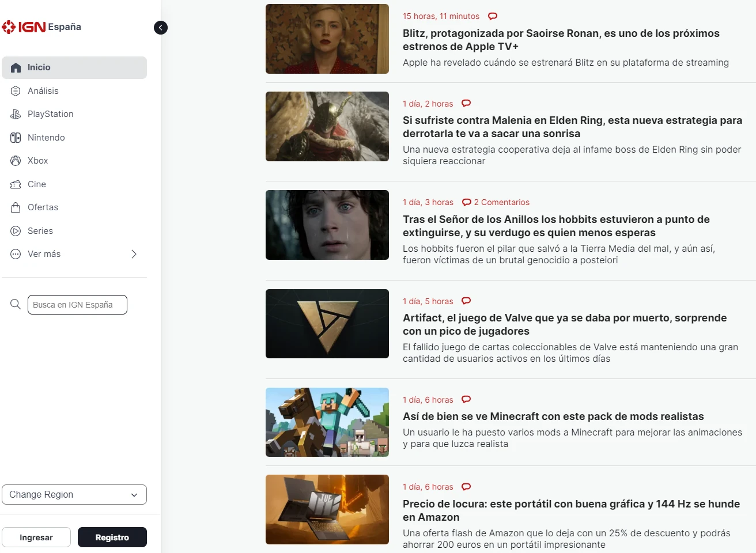
Task: Open the Señor de los Anillos hobbits headline
Action: coord(556,226)
